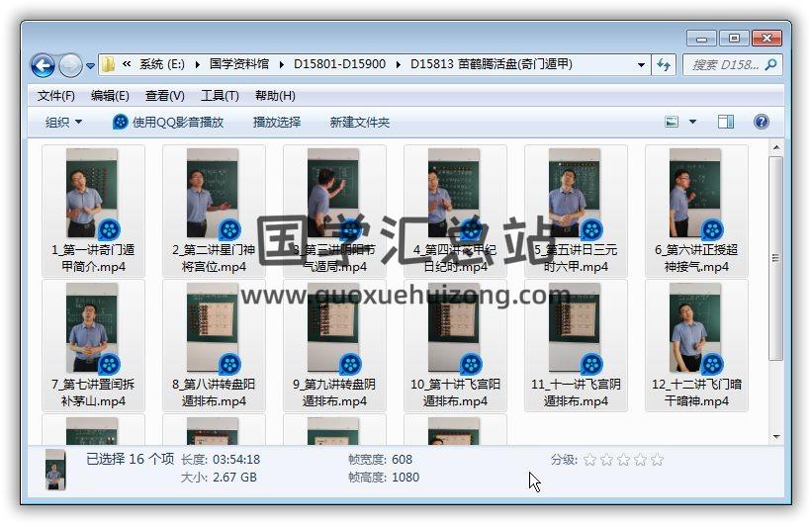
Task: Click the preview thumbnail in details pane
Action: pos(55,470)
